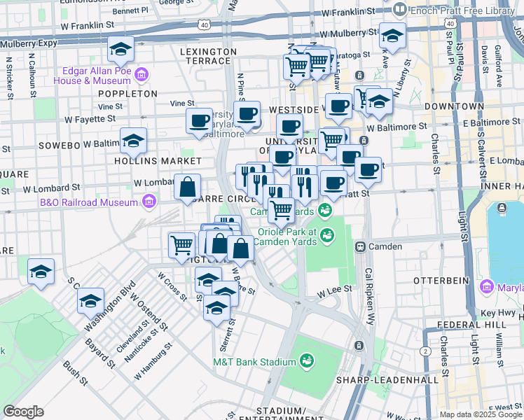Click the Cal Ripken Wy street label
524x420 pixels.
(x=369, y=296)
